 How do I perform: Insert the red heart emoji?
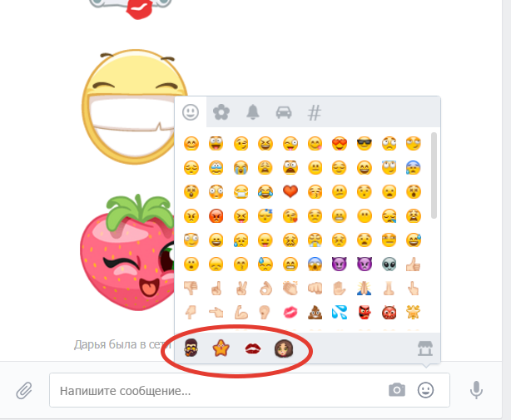click(x=290, y=191)
